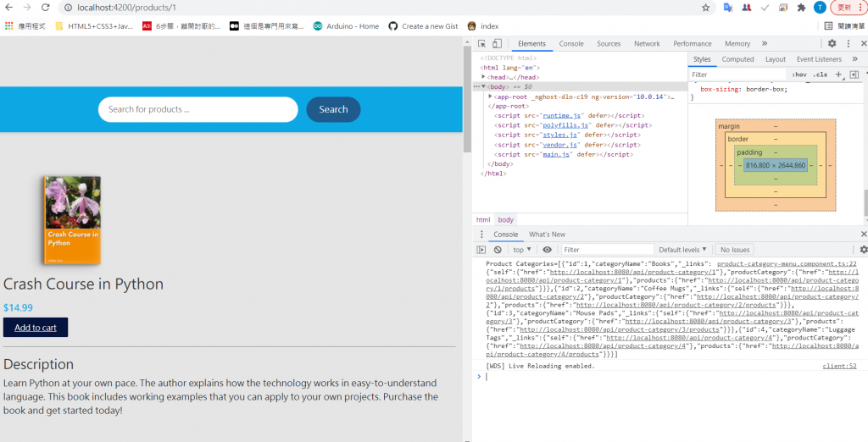The height and width of the screenshot is (442, 868).
Task: Toggle the computed styles sidebar pane
Action: click(854, 75)
